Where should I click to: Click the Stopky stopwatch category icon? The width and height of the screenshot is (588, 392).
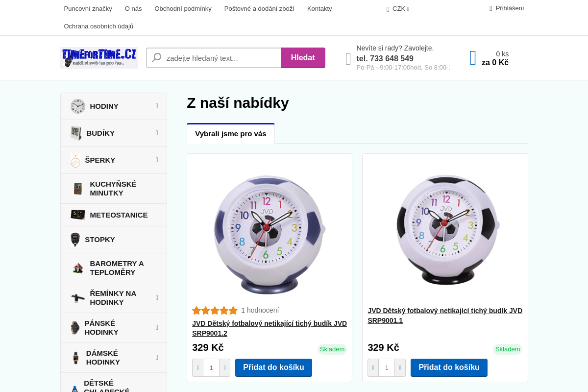click(x=75, y=240)
